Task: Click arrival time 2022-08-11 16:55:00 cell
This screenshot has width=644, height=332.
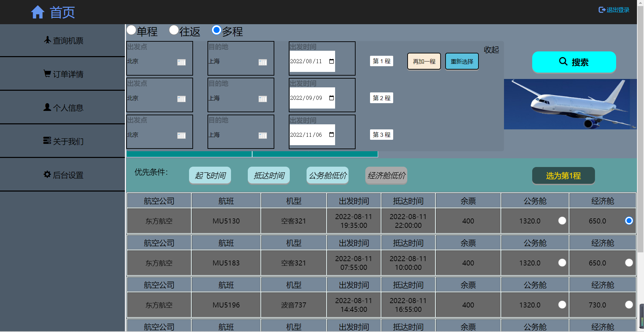Action: pos(408,305)
